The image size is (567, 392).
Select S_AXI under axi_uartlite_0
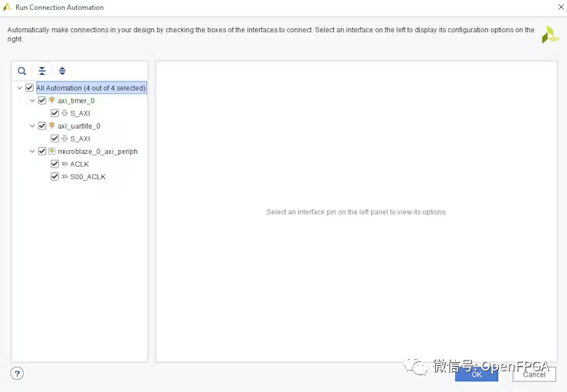coord(80,139)
